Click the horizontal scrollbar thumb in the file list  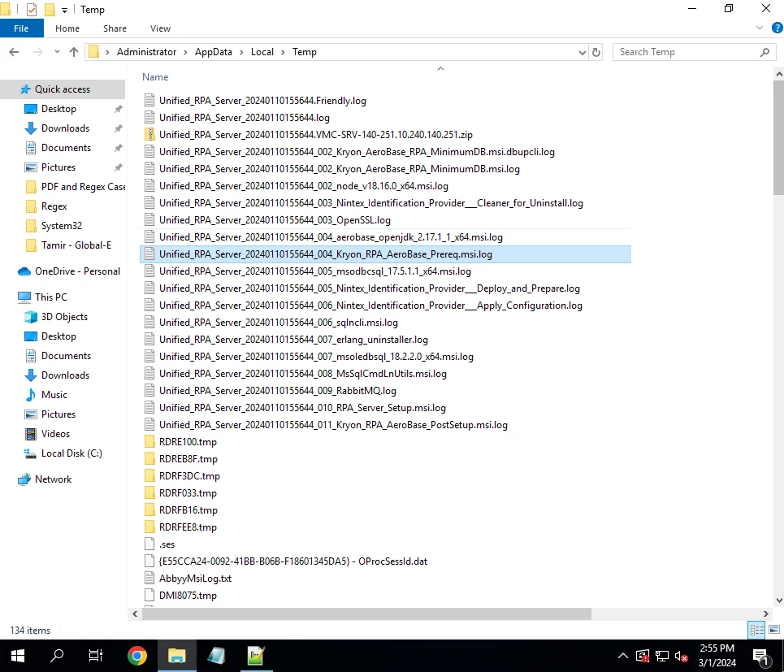[366, 613]
